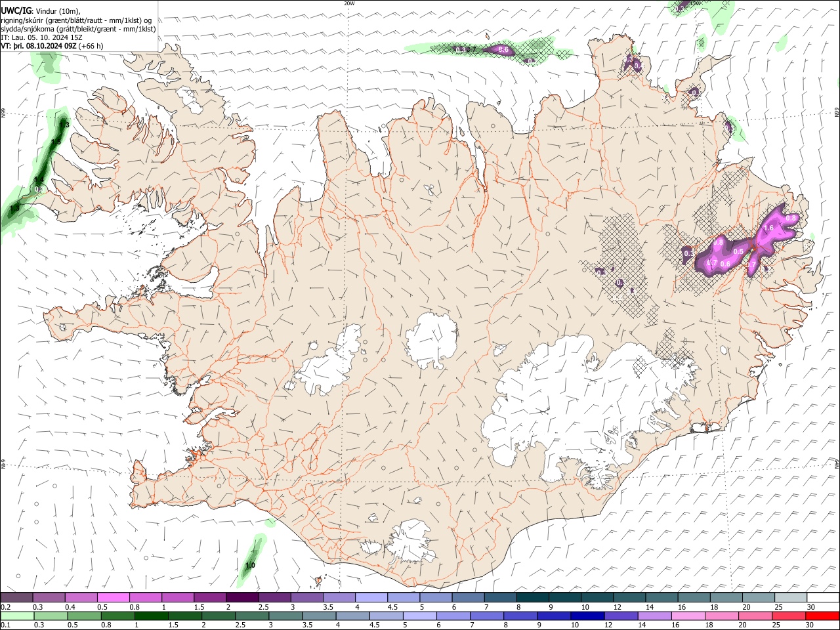Click the '(+66 h)' forecast offset text

[91, 47]
